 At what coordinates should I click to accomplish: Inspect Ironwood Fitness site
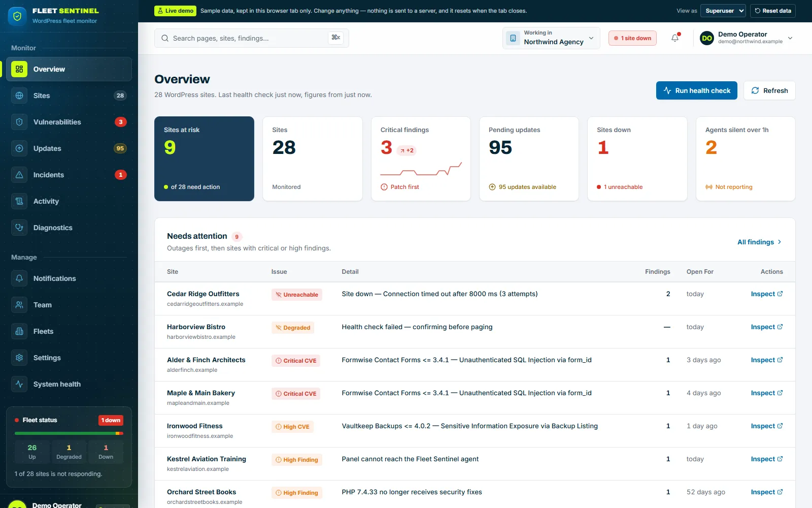point(767,426)
